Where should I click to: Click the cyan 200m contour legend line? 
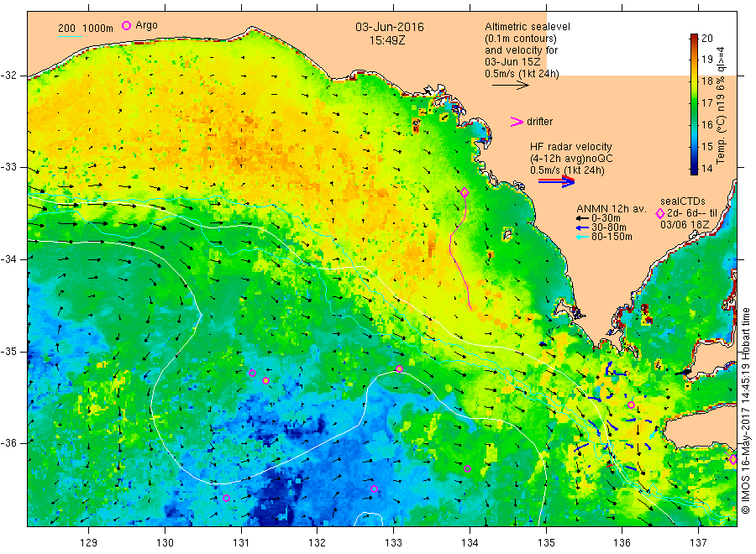tap(70, 36)
